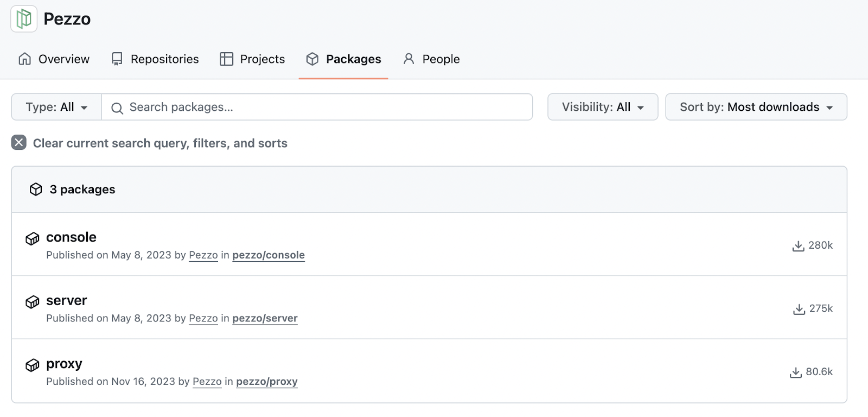Click the download icon beside 280k
The width and height of the screenshot is (868, 417).
pos(798,246)
